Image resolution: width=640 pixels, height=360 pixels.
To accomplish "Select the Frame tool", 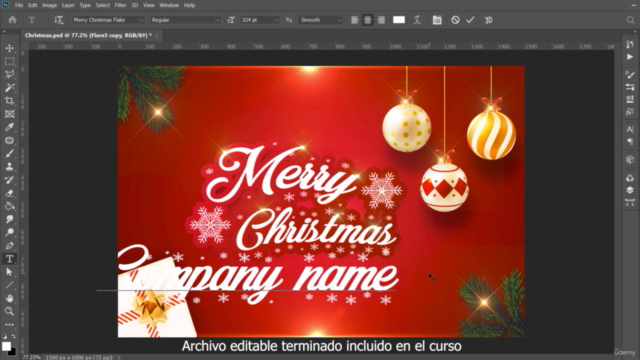I will [x=9, y=114].
